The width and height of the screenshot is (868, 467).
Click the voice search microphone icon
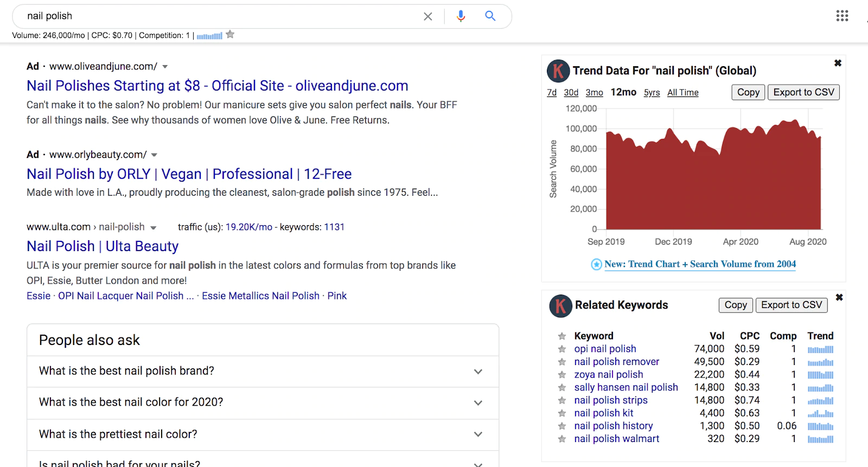coord(461,16)
